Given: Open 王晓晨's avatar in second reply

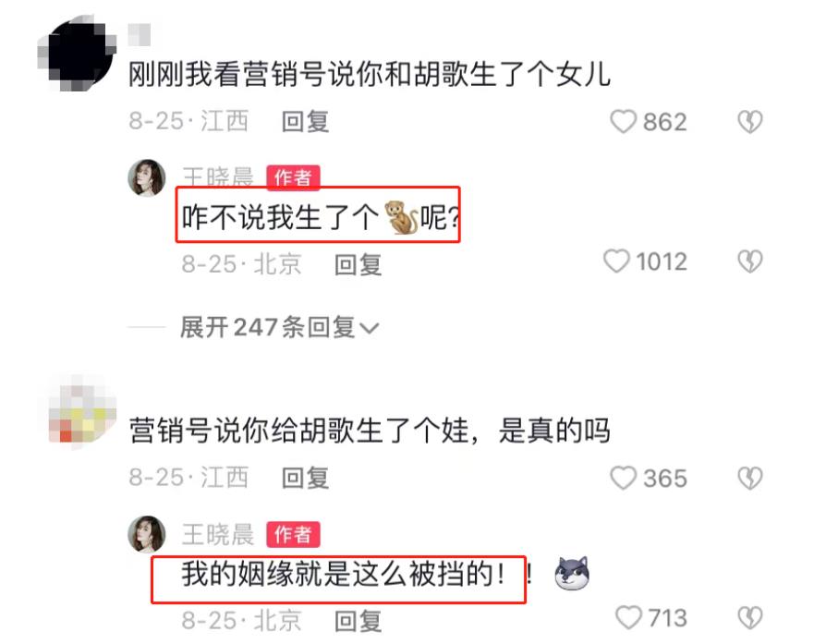Looking at the screenshot, I should (x=146, y=534).
